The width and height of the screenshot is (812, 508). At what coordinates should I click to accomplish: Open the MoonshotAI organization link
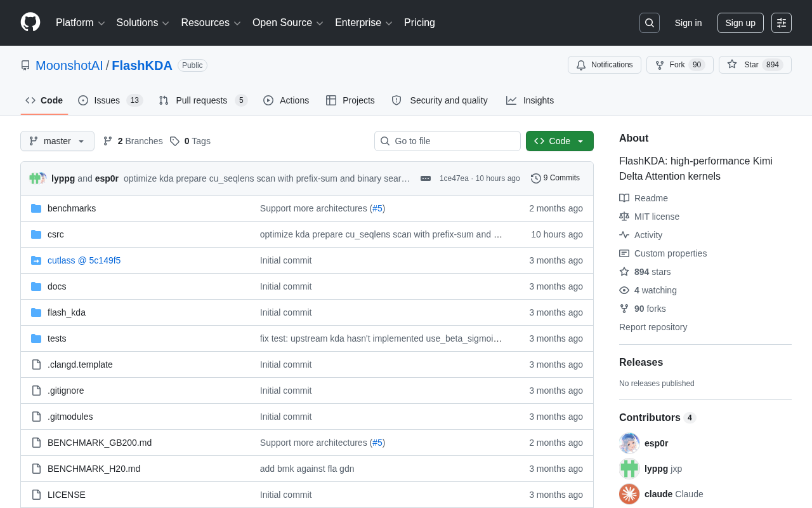coord(69,65)
